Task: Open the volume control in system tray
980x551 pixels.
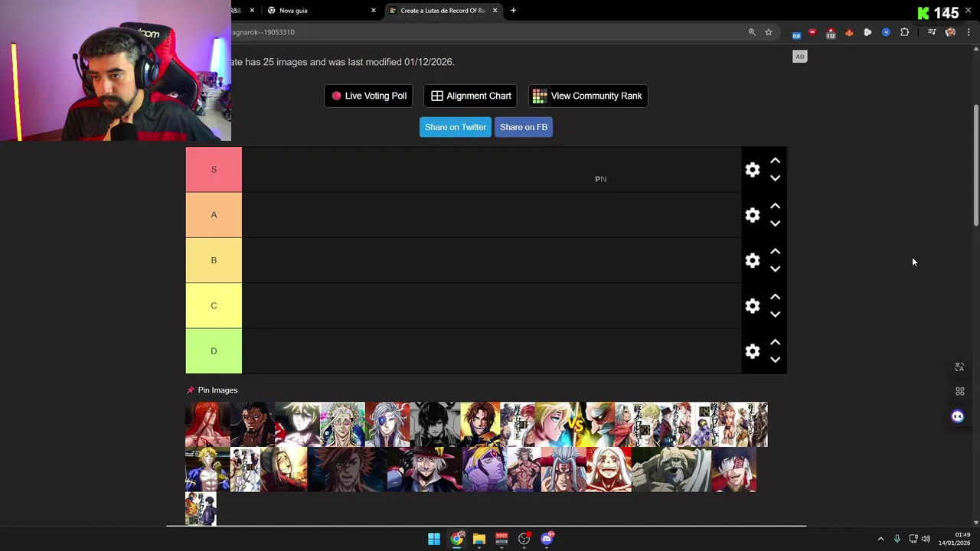Action: [x=926, y=539]
